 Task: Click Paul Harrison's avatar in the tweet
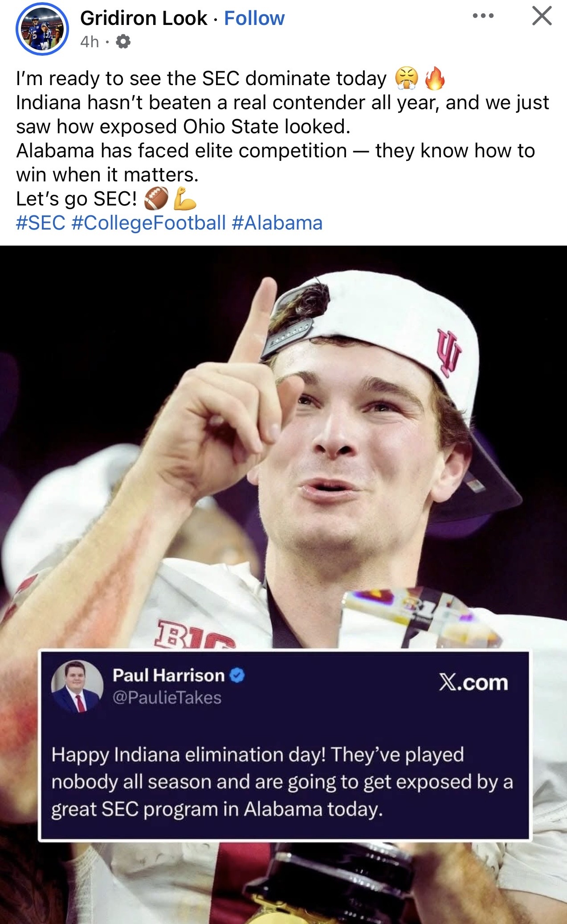(x=77, y=686)
